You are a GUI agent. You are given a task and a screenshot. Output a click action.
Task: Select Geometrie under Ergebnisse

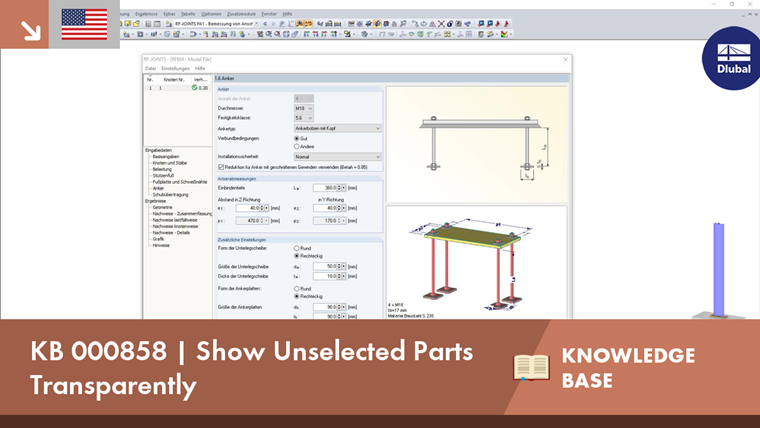[x=162, y=207]
